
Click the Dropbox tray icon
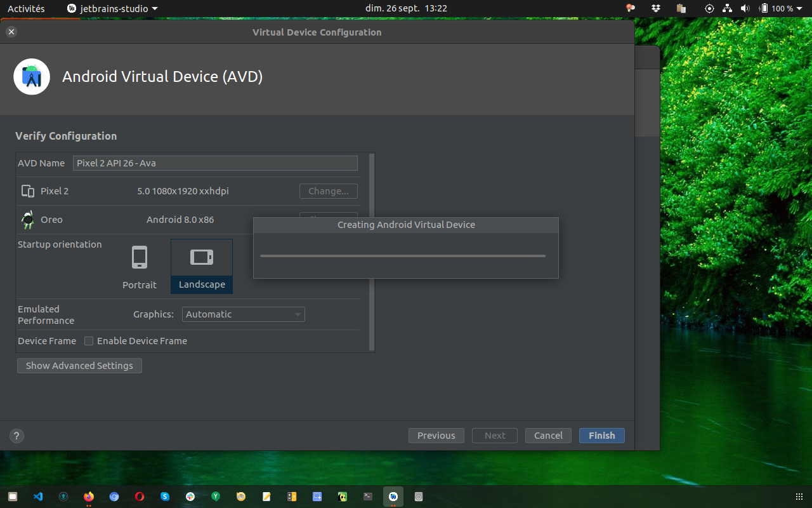656,8
